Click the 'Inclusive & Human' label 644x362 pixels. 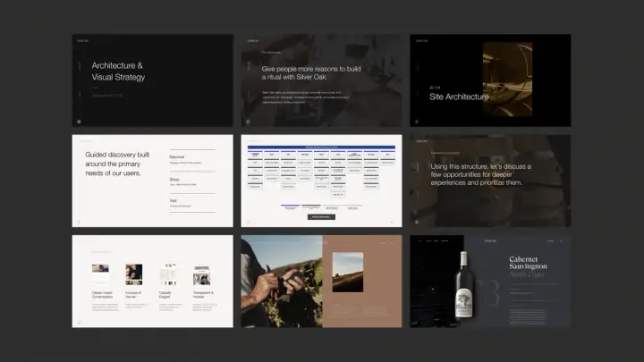(x=133, y=295)
